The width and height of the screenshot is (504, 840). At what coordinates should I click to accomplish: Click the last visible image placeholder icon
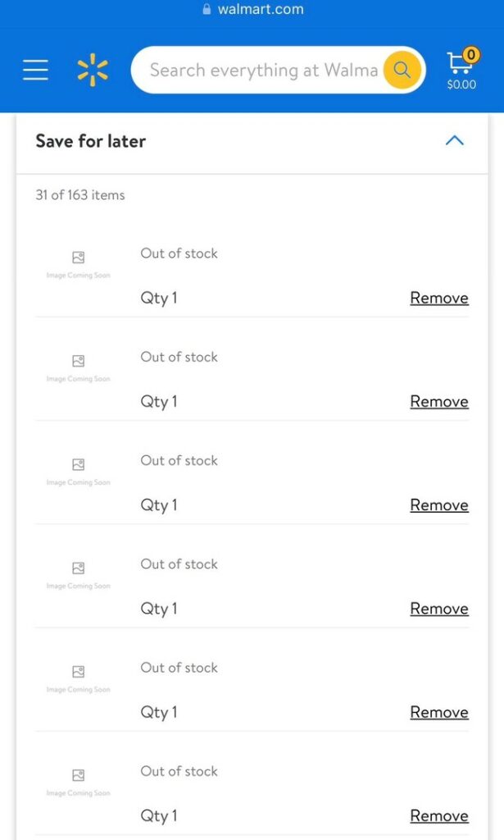(78, 774)
